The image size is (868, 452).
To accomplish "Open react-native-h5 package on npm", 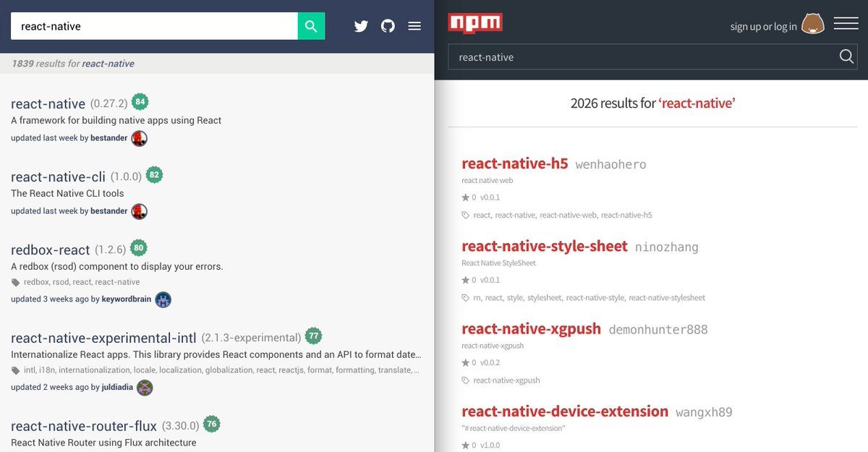I will [514, 163].
